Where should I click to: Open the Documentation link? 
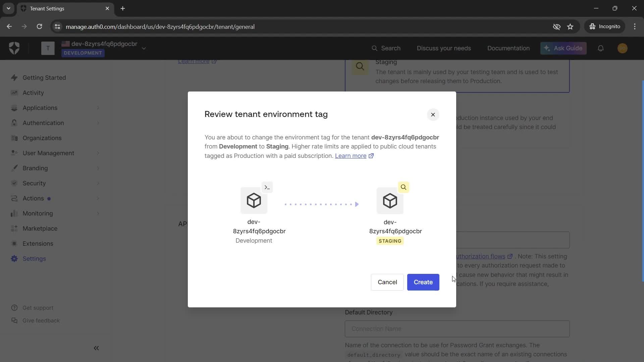508,48
